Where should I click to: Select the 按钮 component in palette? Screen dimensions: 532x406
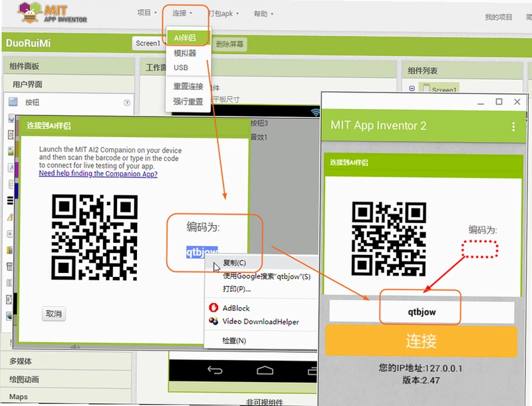point(32,102)
